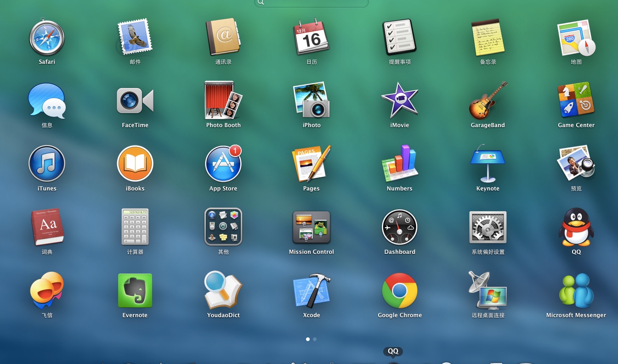Launch Pages

click(312, 164)
